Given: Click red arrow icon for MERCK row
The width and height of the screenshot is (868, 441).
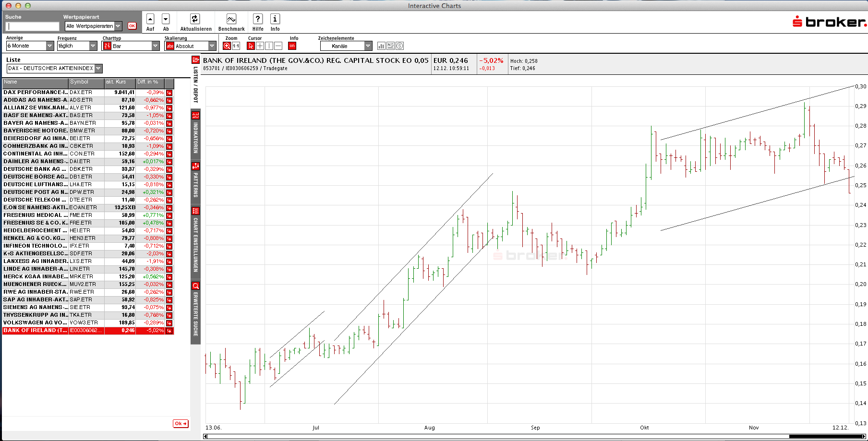Looking at the screenshot, I should pos(169,277).
